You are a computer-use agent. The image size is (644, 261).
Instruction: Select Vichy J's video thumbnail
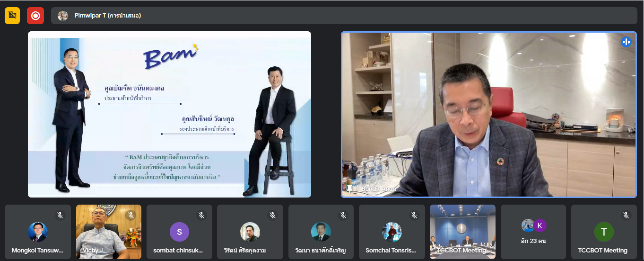pyautogui.click(x=108, y=232)
